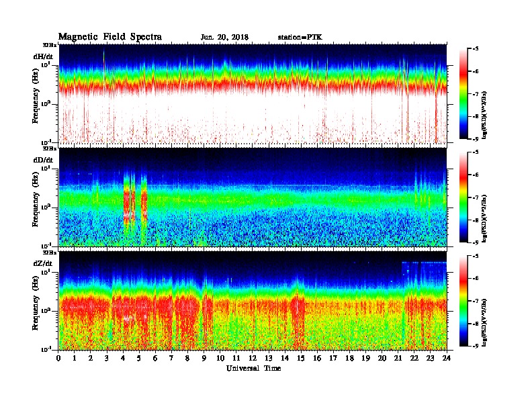Click the 'Universal Time' axis label
This screenshot has width=532, height=411.
[x=253, y=368]
